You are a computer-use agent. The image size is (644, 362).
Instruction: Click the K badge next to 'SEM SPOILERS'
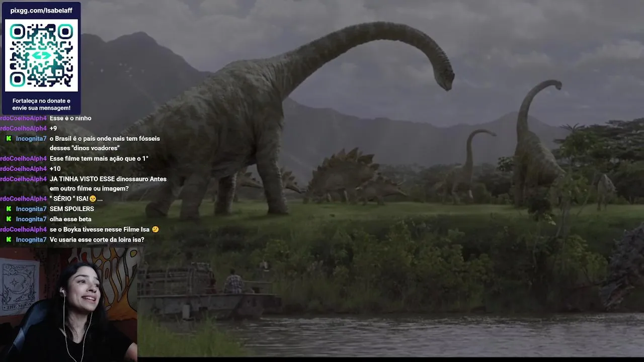tap(9, 209)
